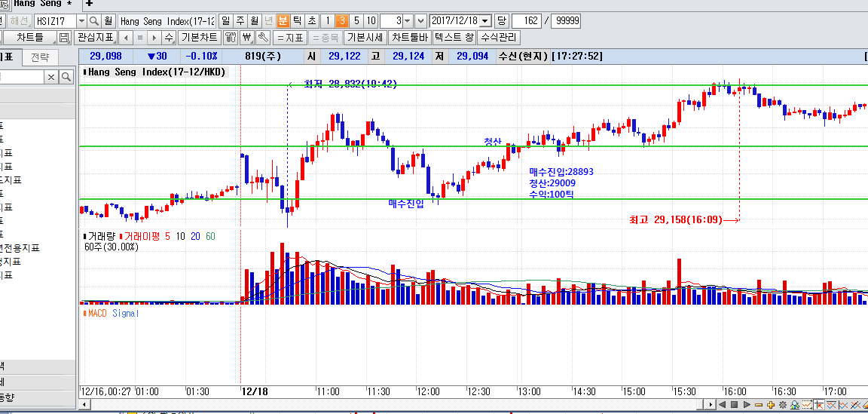Click the 기본차트 button
The height and width of the screenshot is (414, 868).
click(x=200, y=38)
